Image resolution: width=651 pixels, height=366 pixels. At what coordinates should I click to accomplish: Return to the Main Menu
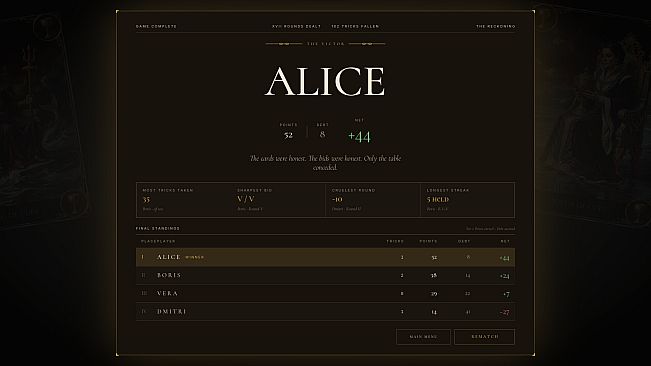pos(423,337)
